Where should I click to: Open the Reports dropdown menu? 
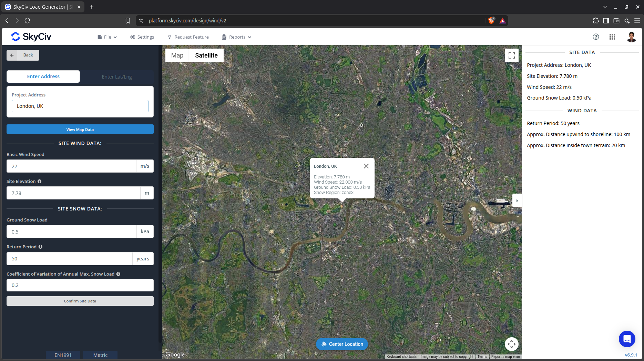pos(237,37)
